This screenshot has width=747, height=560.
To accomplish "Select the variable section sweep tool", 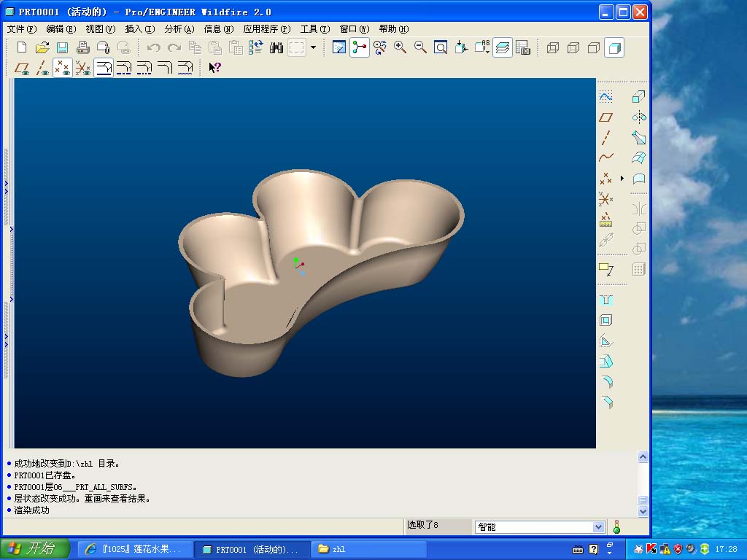I will pos(639,138).
